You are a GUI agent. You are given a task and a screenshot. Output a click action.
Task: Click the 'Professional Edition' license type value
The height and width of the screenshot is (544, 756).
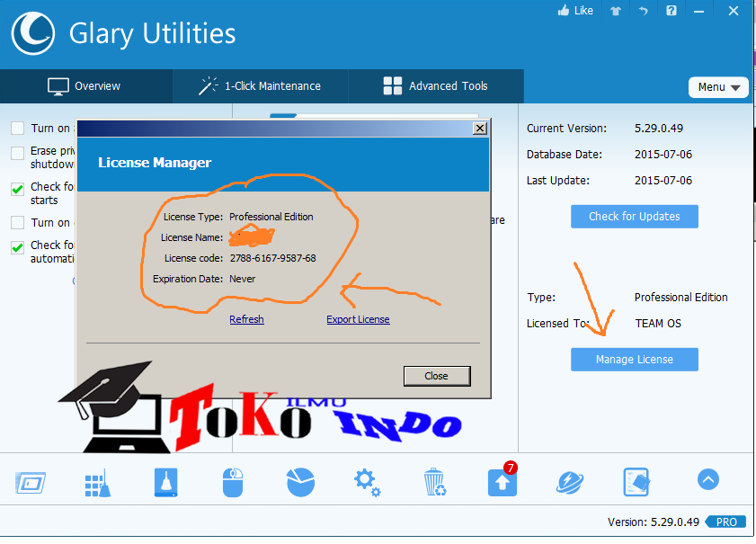(x=271, y=217)
